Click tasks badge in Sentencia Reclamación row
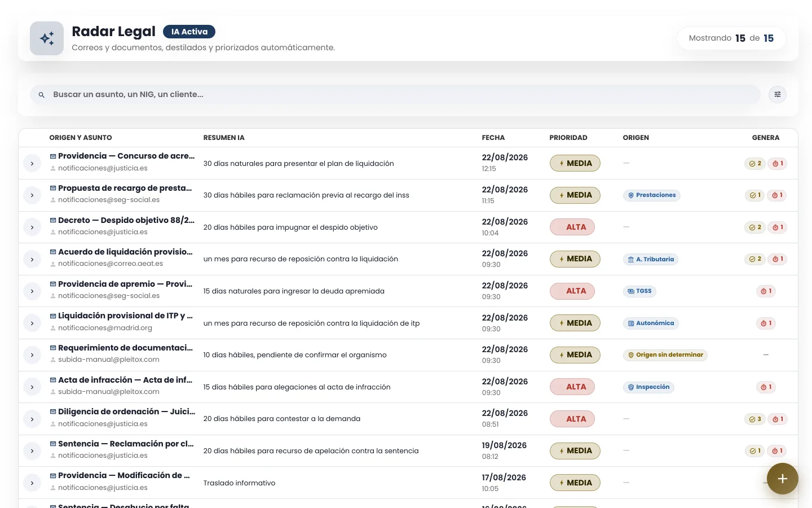This screenshot has height=508, width=812. coord(754,451)
